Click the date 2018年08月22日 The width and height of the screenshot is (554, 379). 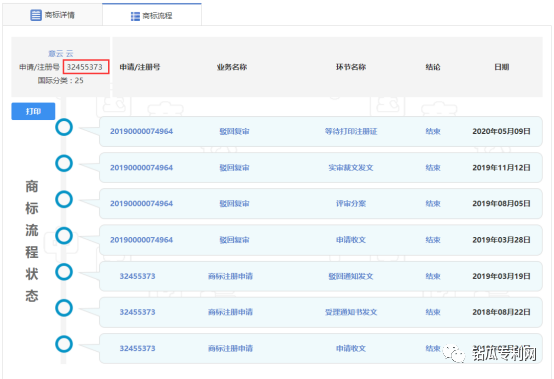[501, 312]
